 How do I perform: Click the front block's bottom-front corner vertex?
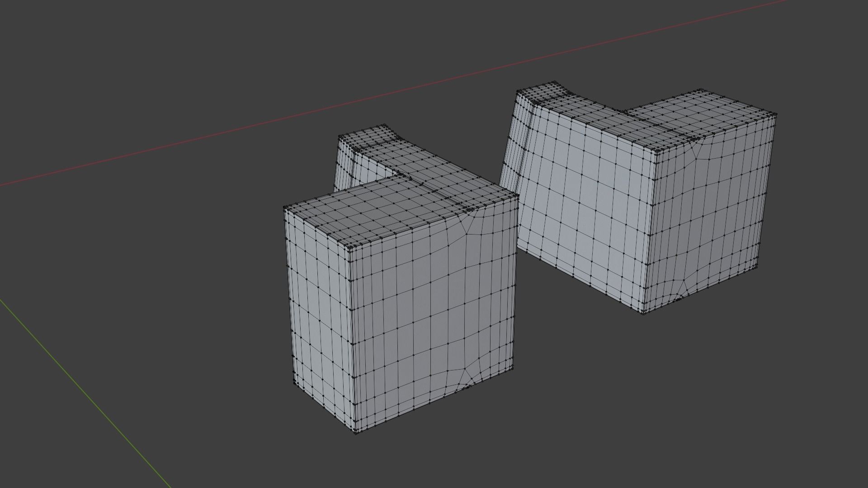coord(356,433)
